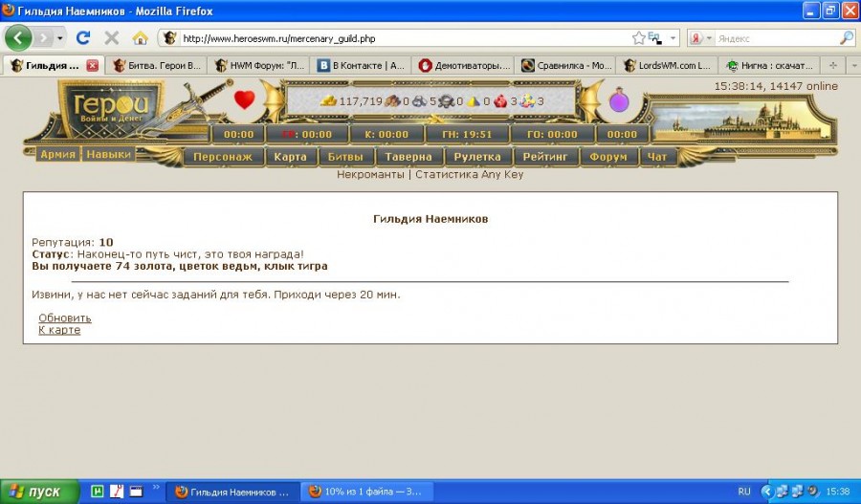Go to the browser home page icon
Viewport: 861px width, 504px height.
(141, 38)
